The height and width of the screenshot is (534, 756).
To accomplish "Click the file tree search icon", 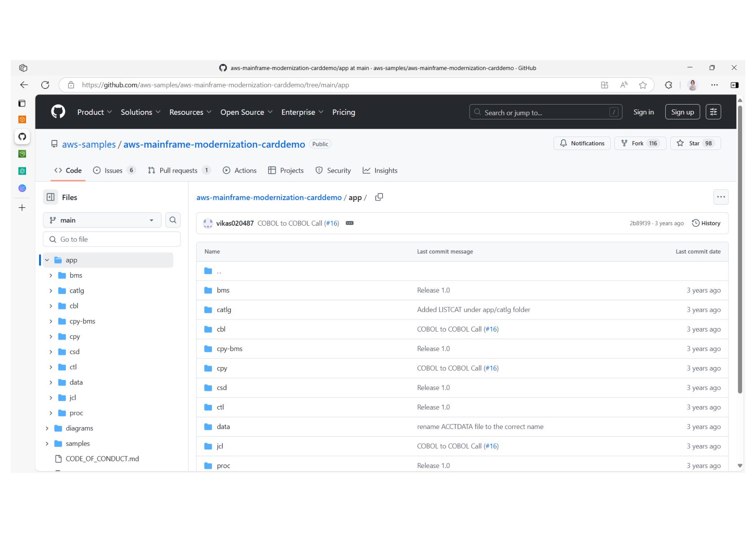I will click(x=173, y=220).
